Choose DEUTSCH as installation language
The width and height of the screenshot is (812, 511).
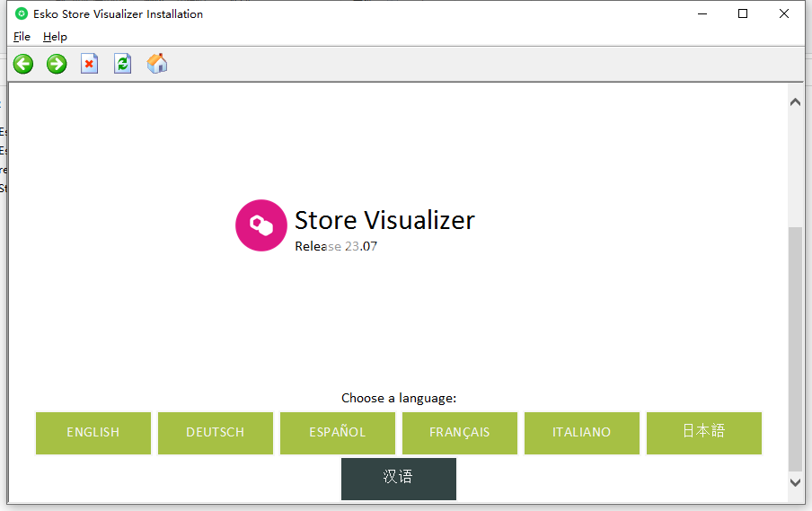pyautogui.click(x=216, y=433)
